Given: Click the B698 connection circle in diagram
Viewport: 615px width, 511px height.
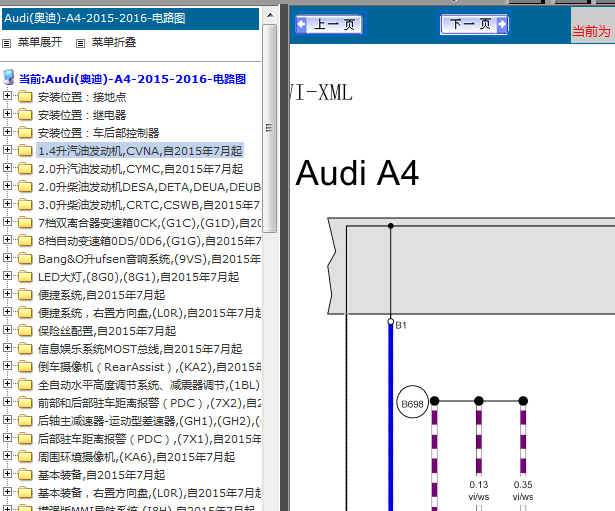Looking at the screenshot, I should (x=412, y=403).
